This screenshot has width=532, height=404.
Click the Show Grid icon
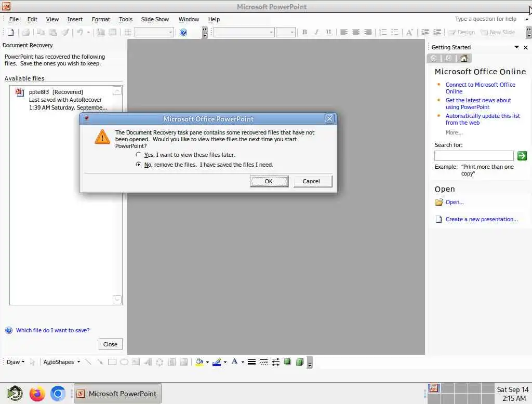pyautogui.click(x=128, y=32)
